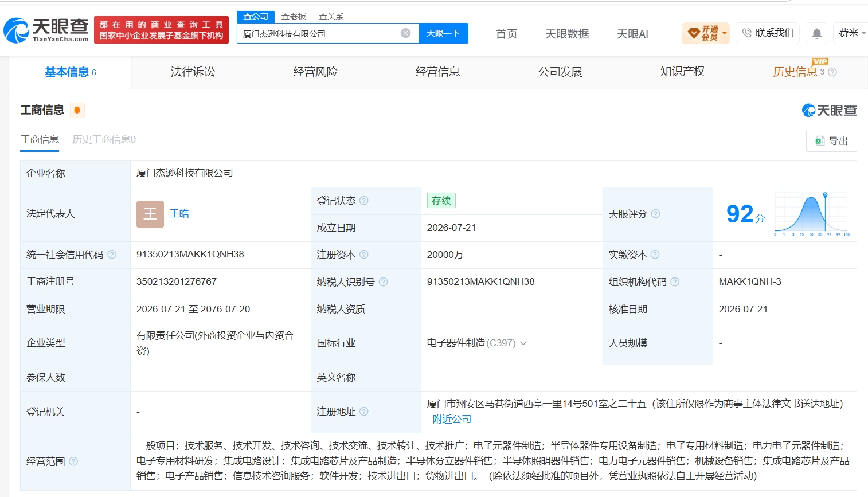This screenshot has width=868, height=497.
Task: Click help icon next to 登记状态
Action: pyautogui.click(x=364, y=201)
